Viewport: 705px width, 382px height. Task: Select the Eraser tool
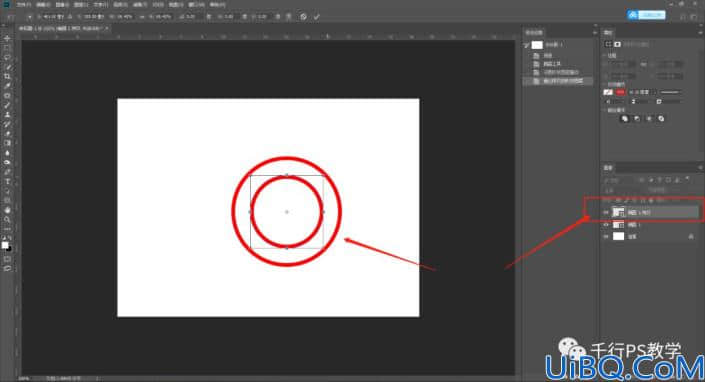tap(7, 134)
